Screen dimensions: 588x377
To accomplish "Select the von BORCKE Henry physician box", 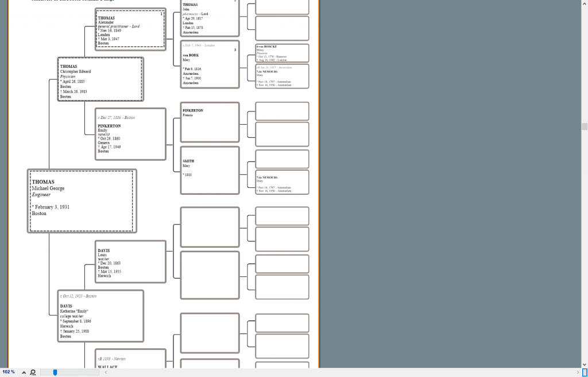I will tap(281, 53).
